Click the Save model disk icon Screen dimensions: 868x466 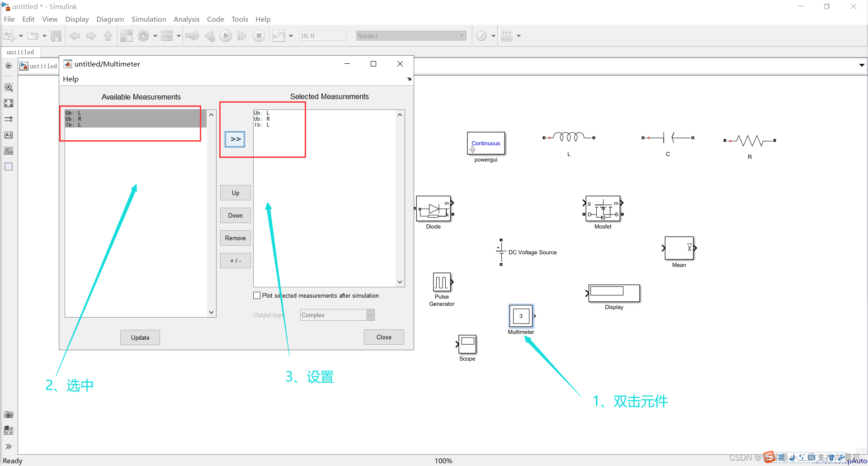tap(56, 36)
